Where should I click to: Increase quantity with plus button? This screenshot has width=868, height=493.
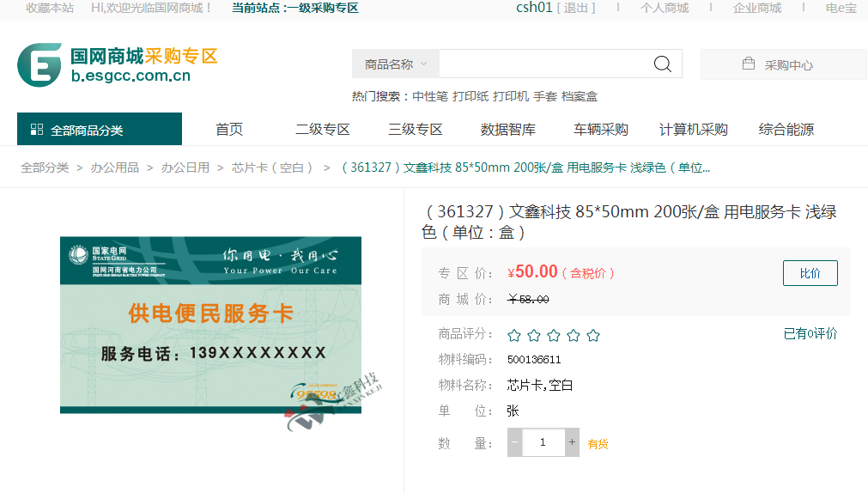tap(572, 442)
